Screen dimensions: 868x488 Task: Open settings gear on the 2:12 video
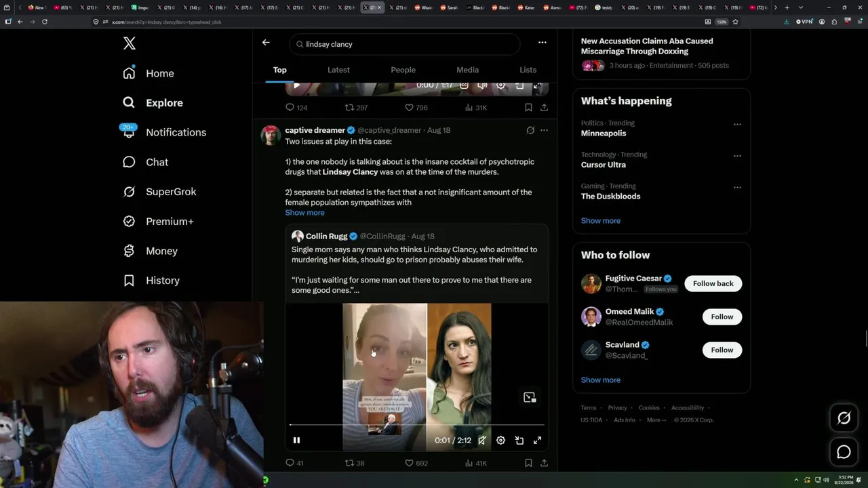[x=500, y=441]
